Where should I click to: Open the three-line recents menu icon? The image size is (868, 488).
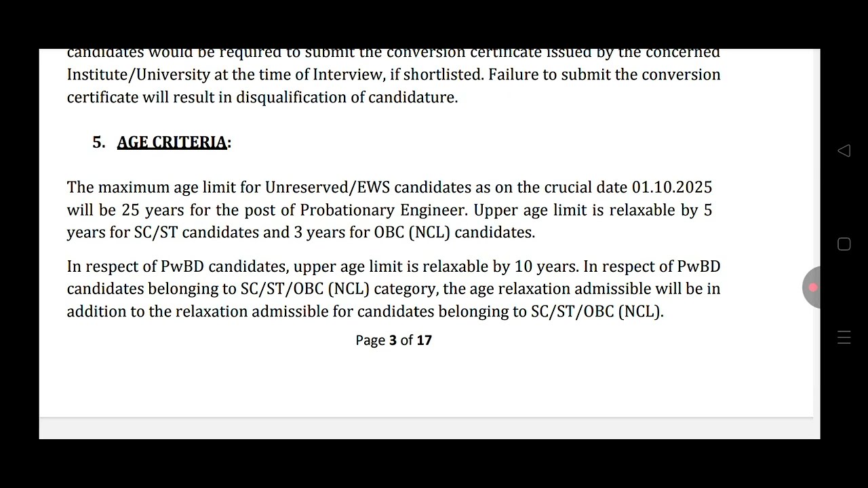tap(844, 338)
